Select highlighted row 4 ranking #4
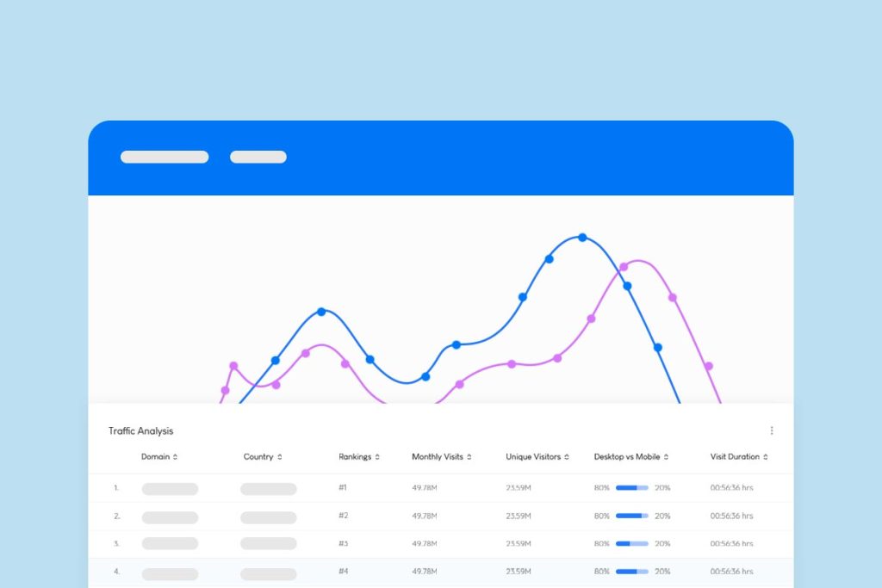 (x=343, y=572)
